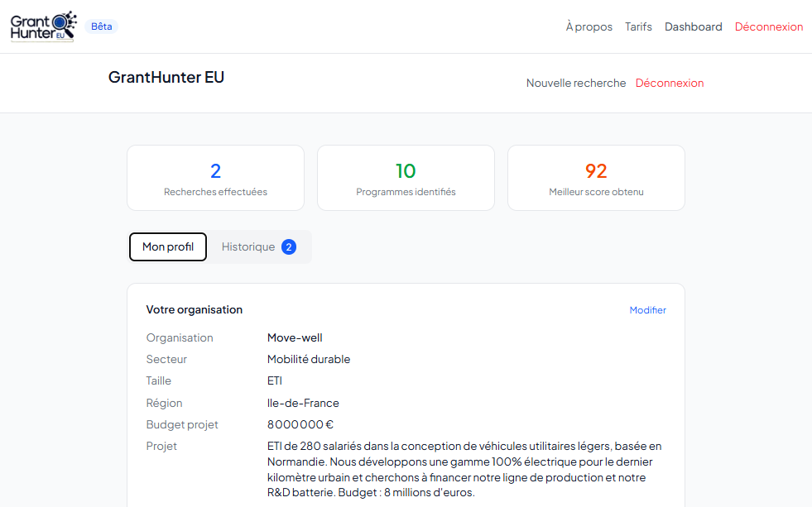Click the Historique count badge showing 2
812x507 pixels.
coord(289,246)
